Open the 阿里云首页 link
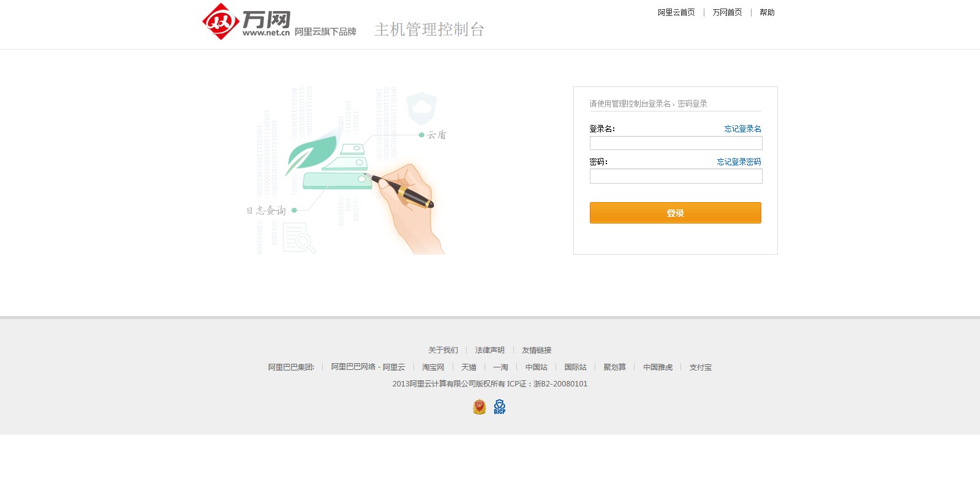Image resolution: width=980 pixels, height=493 pixels. (676, 12)
